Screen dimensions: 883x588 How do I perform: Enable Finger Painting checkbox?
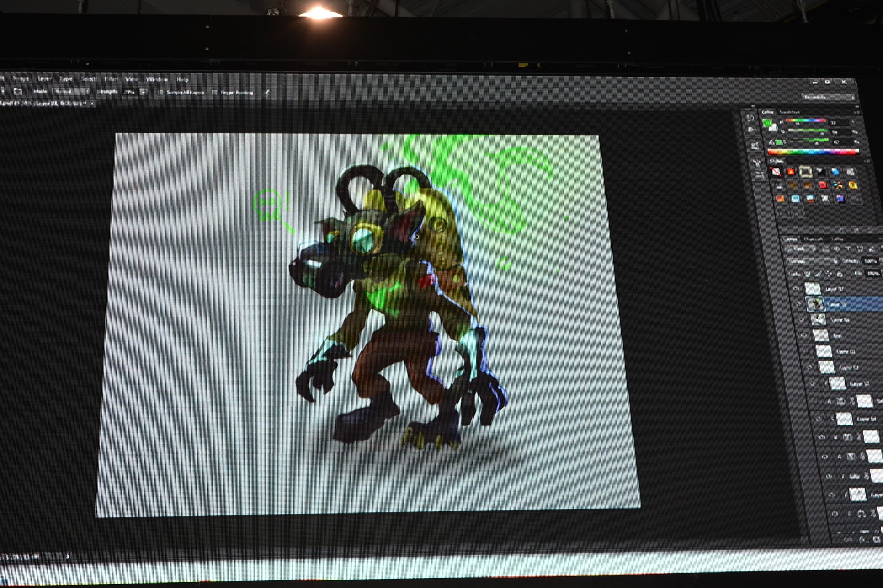[215, 93]
